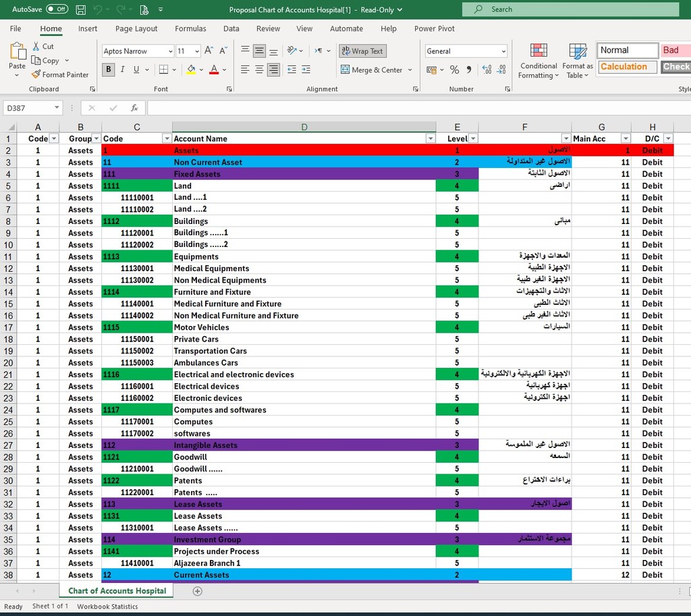Decrease font size with the smaller A

click(x=223, y=51)
